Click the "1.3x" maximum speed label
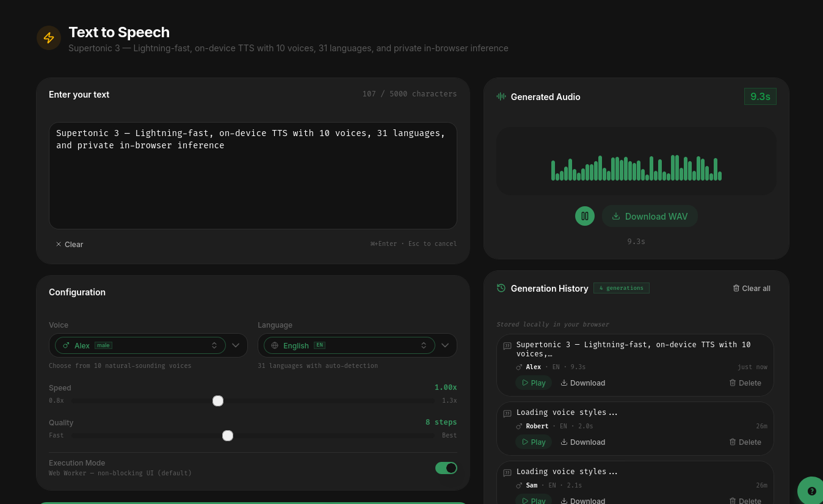The image size is (823, 504). coord(449,401)
